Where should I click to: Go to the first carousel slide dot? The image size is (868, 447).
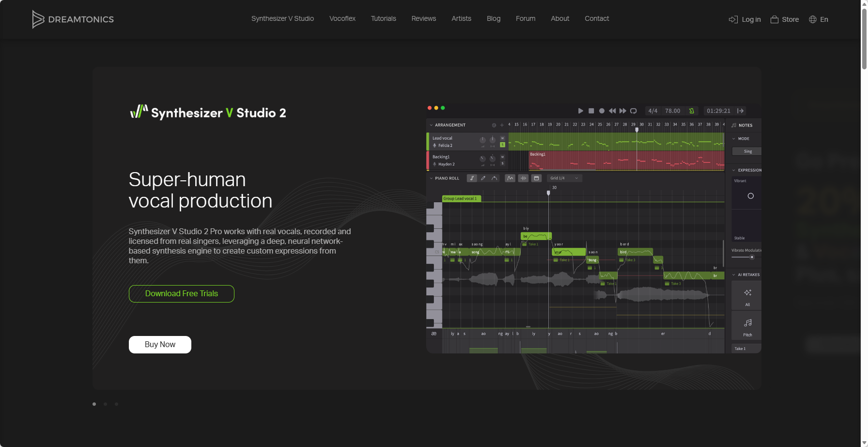coord(94,404)
